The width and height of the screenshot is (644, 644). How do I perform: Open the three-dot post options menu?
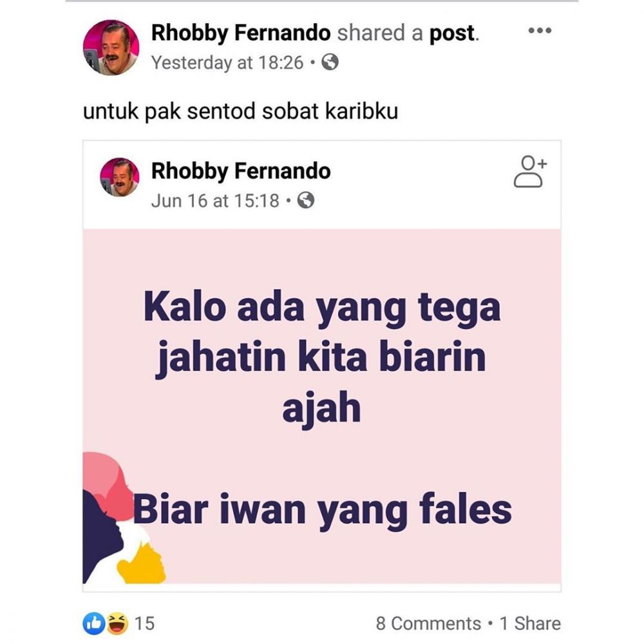pos(540,30)
